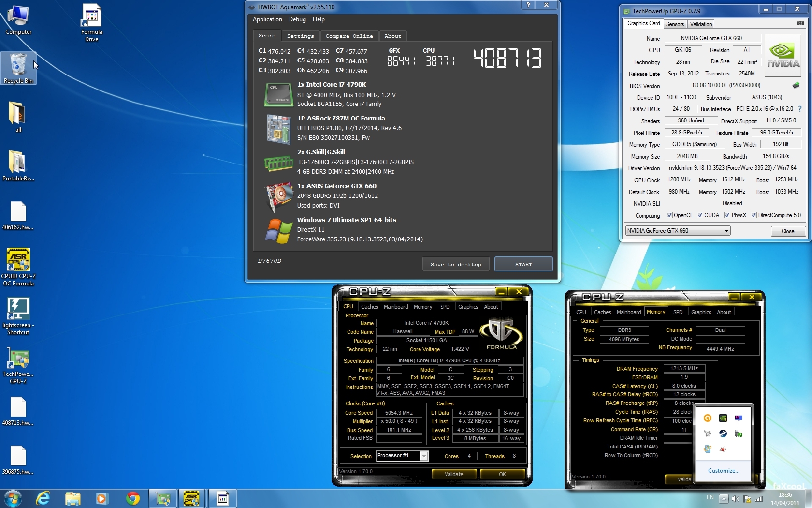Click the Aquamark title bar help button
812x508 pixels.
528,5
